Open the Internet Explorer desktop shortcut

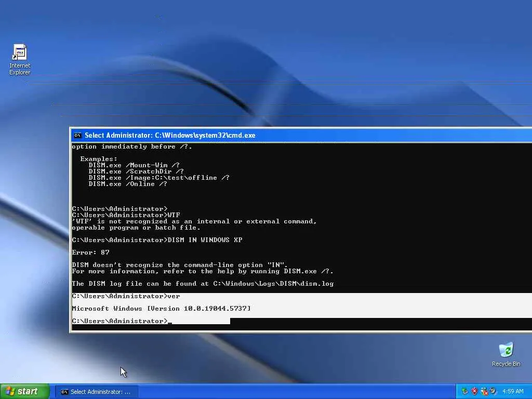20,59
